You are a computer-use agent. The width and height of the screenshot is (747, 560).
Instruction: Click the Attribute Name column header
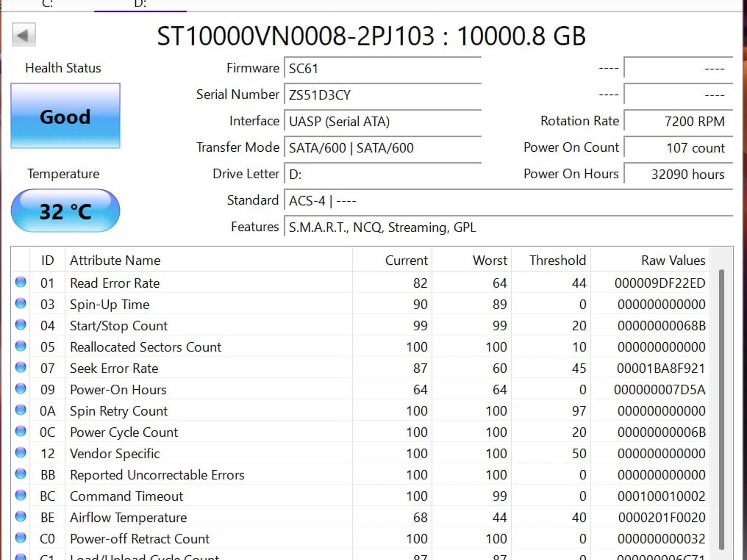(x=209, y=260)
